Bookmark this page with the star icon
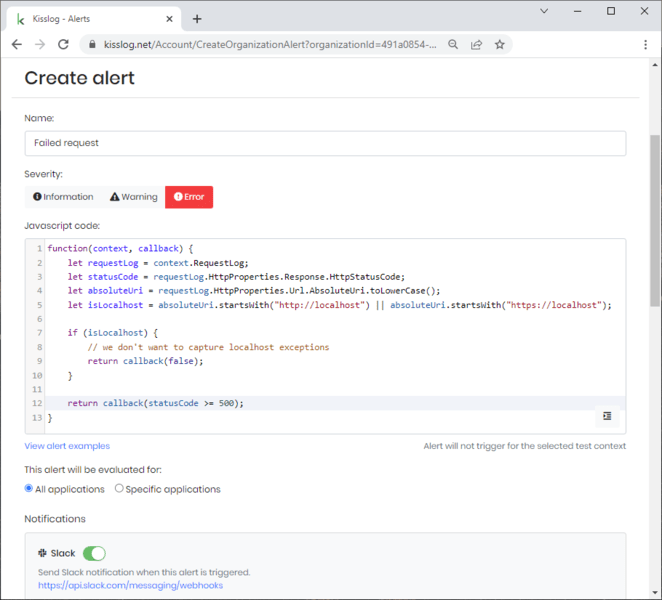The height and width of the screenshot is (600, 662). (499, 45)
